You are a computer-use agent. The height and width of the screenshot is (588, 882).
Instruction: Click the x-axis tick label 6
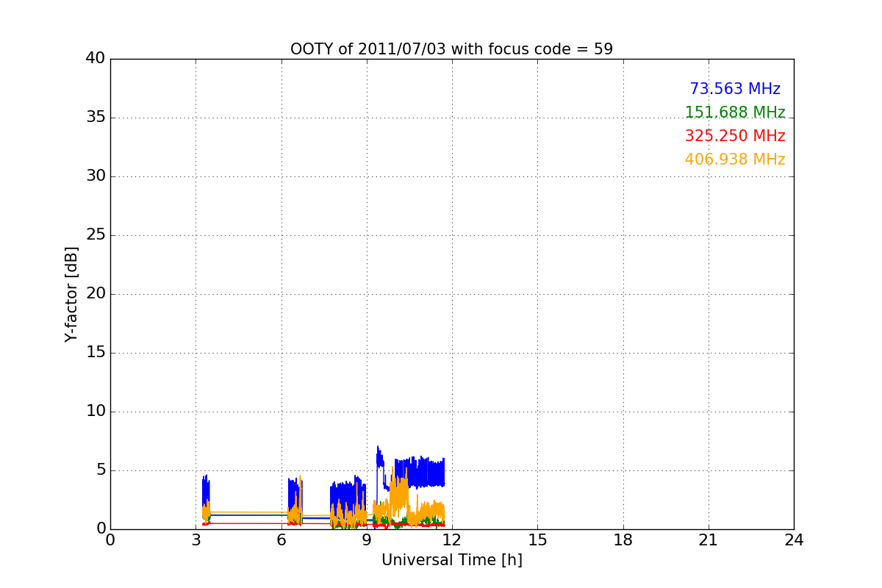pyautogui.click(x=282, y=539)
